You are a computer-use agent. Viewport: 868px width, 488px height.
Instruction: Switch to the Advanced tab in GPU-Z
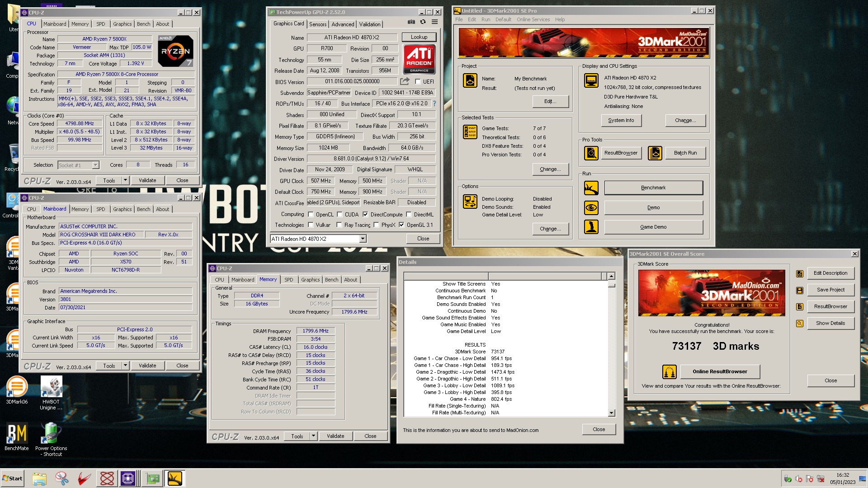343,24
